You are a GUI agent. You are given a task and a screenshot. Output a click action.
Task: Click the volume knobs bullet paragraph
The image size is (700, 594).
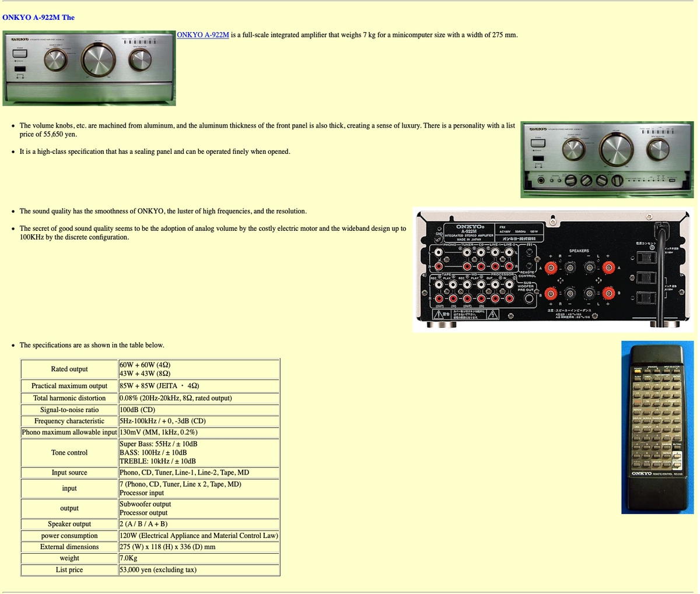pyautogui.click(x=267, y=130)
